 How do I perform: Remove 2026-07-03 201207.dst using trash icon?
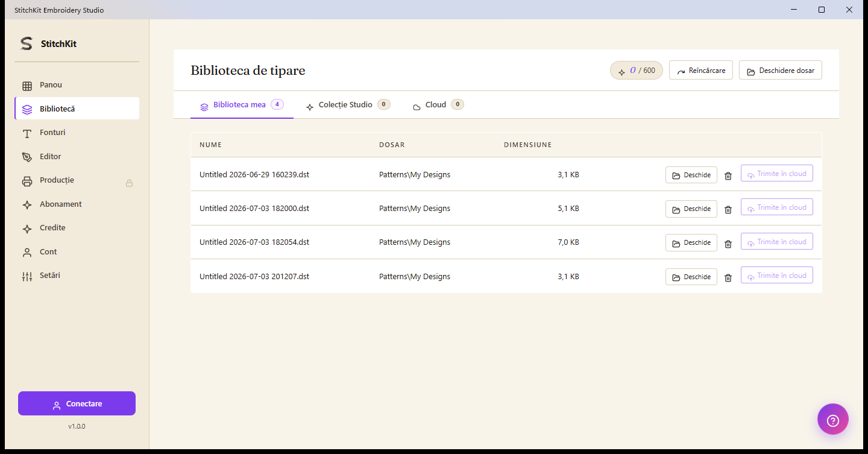point(728,277)
